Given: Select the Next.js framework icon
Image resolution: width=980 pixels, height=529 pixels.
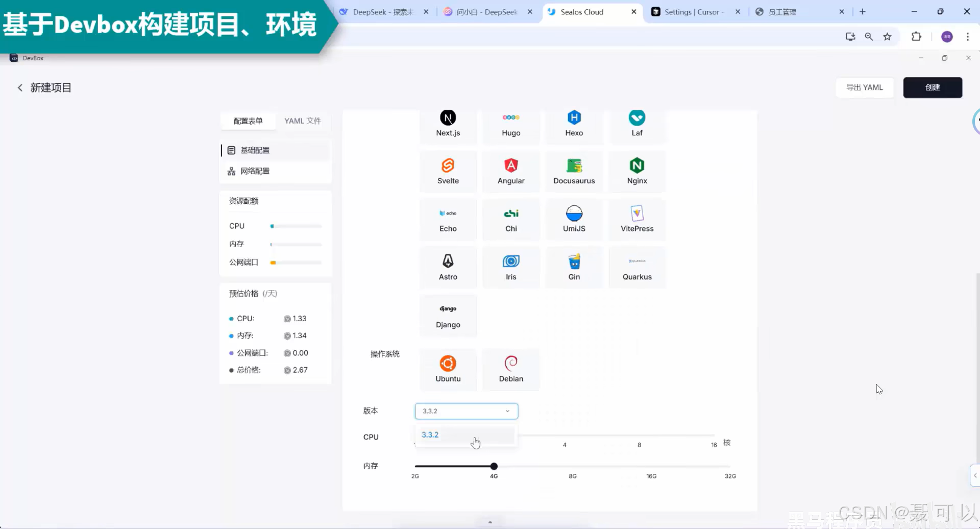Looking at the screenshot, I should click(x=448, y=118).
